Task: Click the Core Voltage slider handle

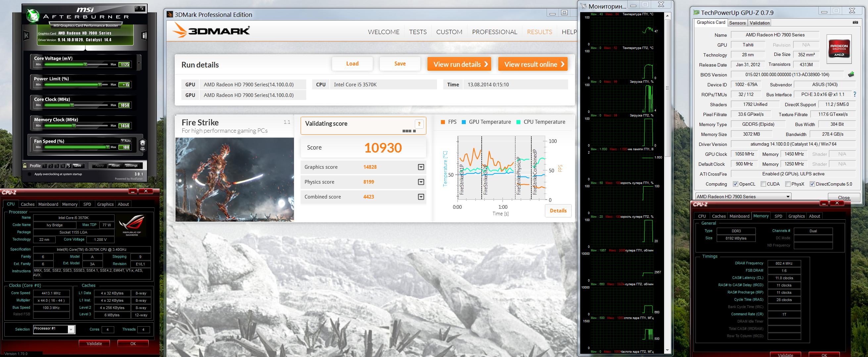Action: pos(86,64)
